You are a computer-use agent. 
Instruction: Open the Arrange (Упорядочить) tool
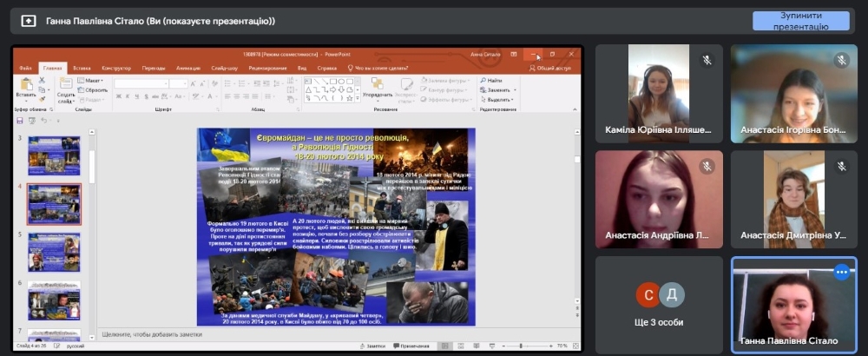[x=377, y=85]
